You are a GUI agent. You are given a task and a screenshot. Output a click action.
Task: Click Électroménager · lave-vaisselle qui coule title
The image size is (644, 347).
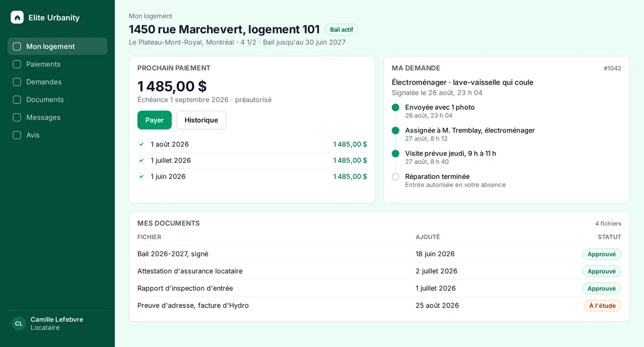(x=462, y=82)
